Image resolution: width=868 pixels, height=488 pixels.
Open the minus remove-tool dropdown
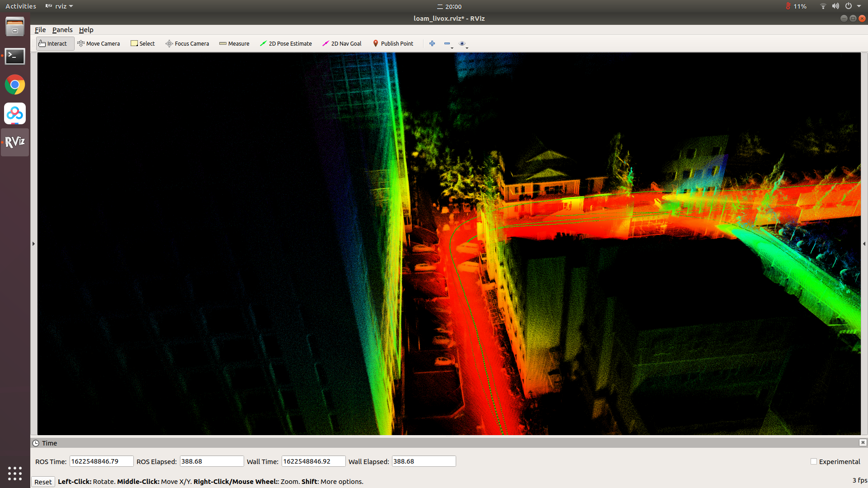[x=448, y=44]
